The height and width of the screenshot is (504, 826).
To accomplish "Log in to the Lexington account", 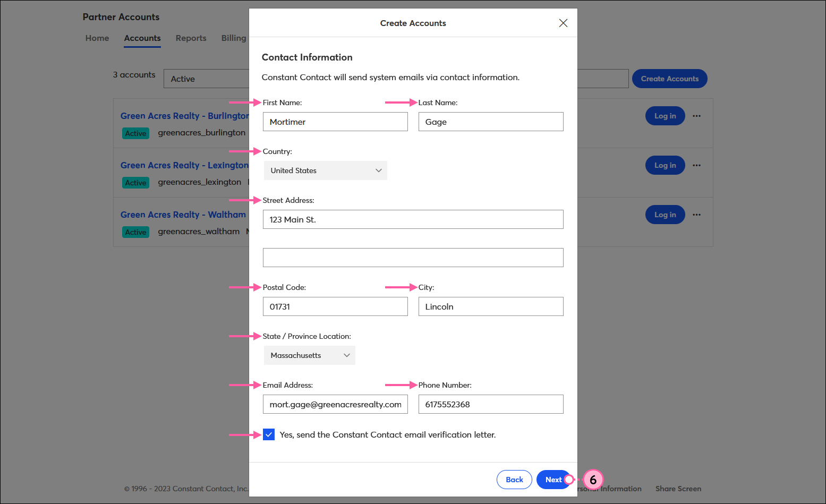I will pyautogui.click(x=665, y=165).
